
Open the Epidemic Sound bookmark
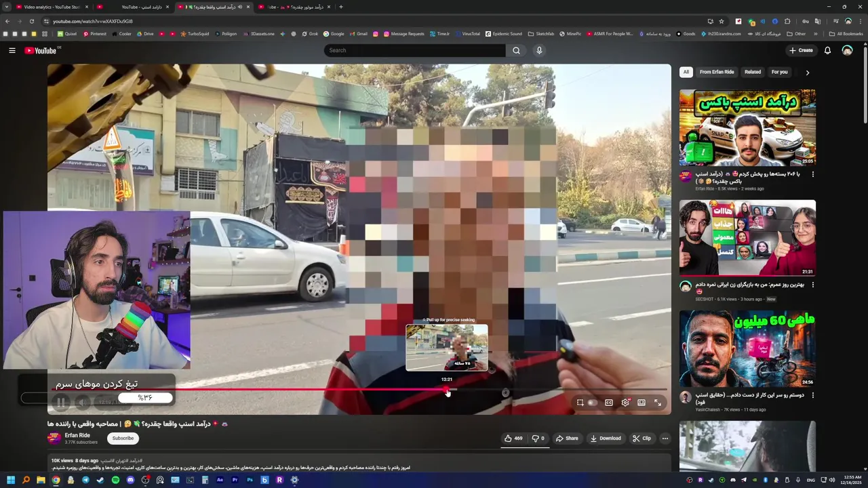(503, 33)
